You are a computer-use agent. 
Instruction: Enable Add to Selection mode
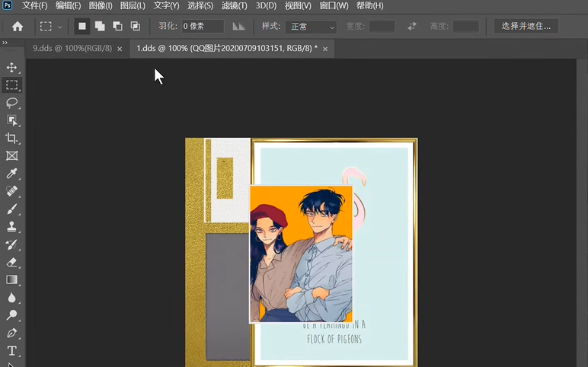(x=100, y=27)
